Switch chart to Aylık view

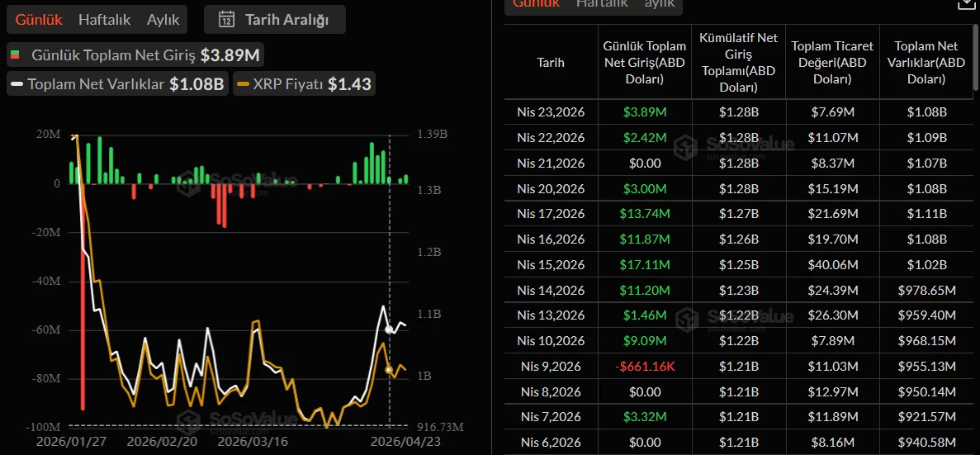[x=163, y=20]
